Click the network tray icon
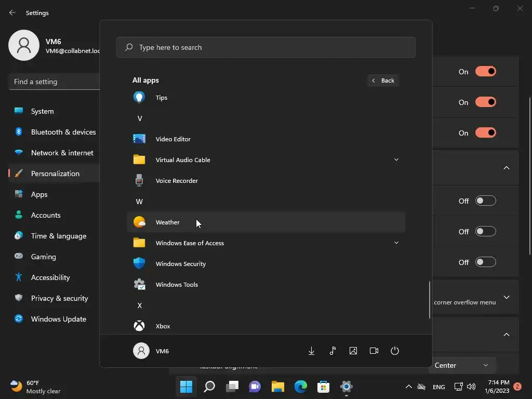 [x=458, y=387]
